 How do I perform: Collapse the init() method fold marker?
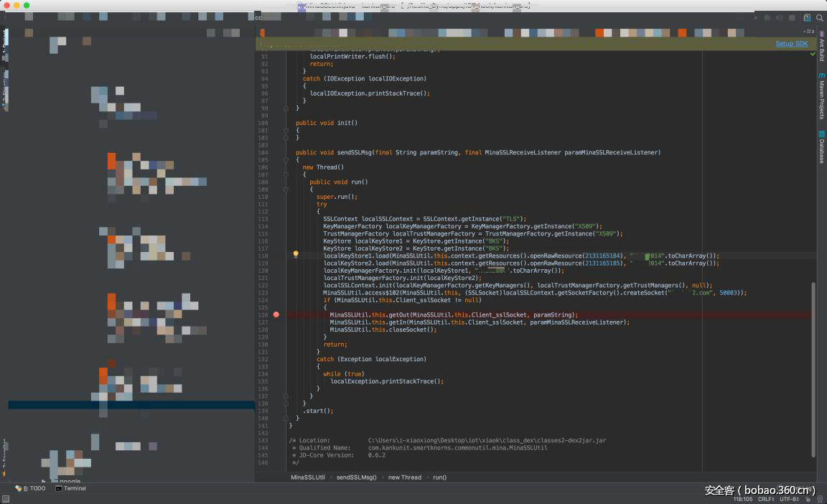click(285, 131)
